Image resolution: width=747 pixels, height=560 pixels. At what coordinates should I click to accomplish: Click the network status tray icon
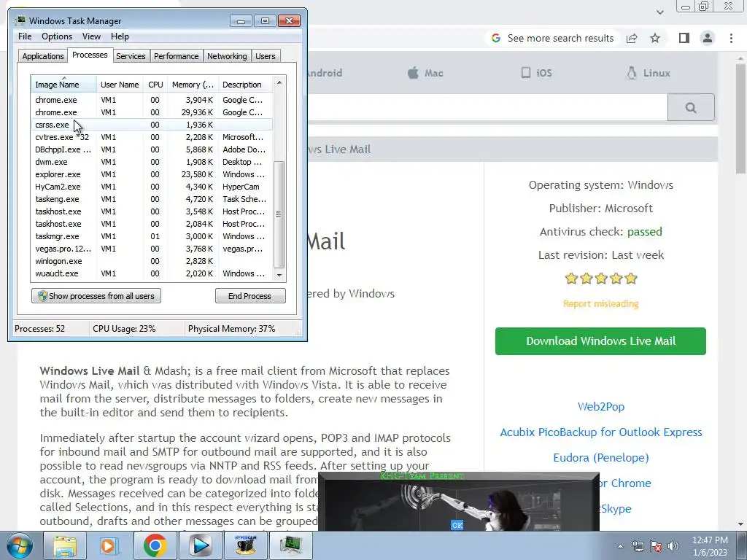point(638,546)
